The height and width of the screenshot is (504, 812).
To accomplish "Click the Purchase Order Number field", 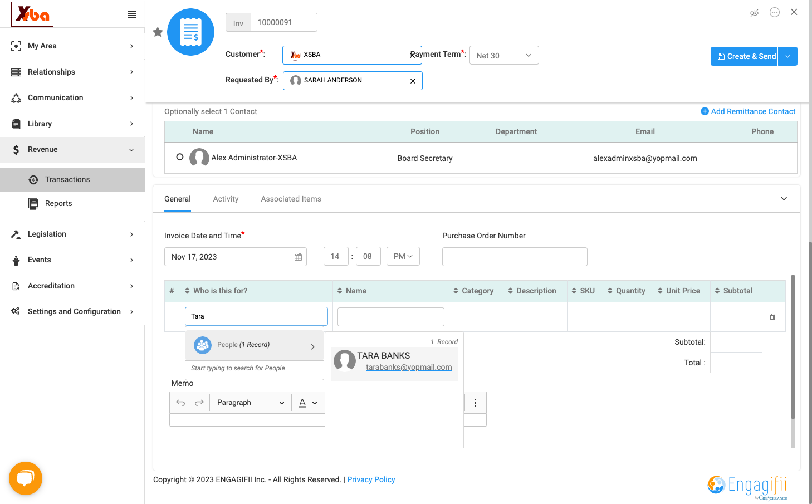I will 515,257.
